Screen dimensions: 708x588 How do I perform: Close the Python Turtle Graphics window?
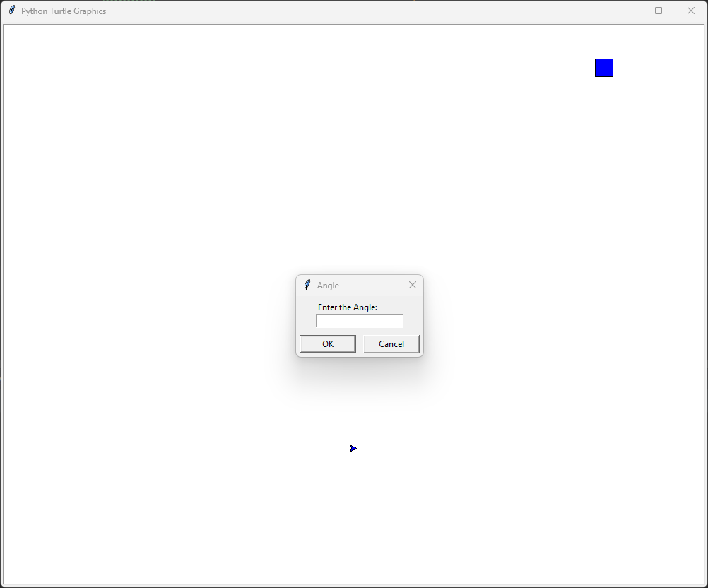(690, 11)
